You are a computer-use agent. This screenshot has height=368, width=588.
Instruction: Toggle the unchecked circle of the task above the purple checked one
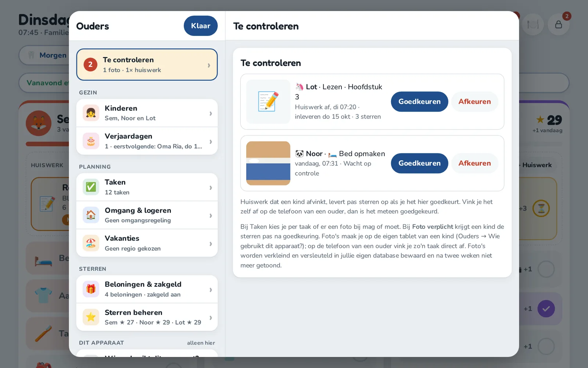coord(546,269)
